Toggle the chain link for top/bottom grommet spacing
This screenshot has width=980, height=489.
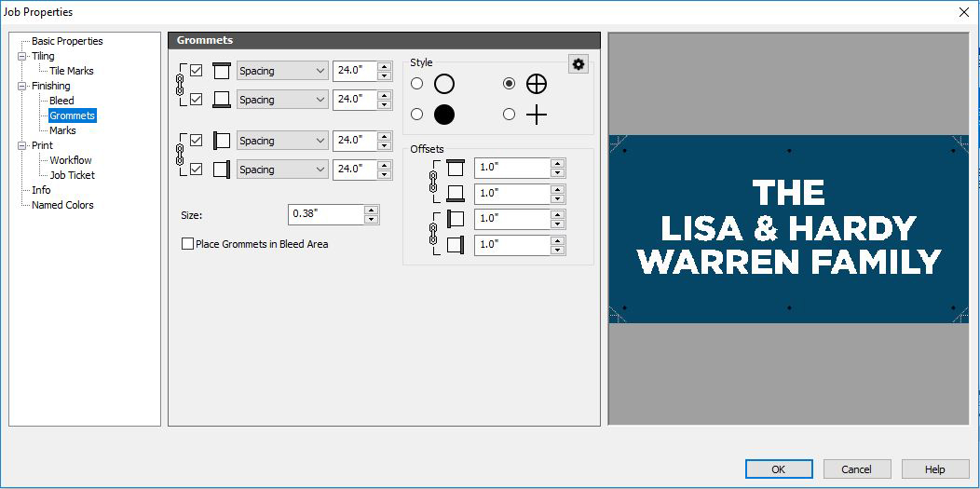tap(182, 85)
